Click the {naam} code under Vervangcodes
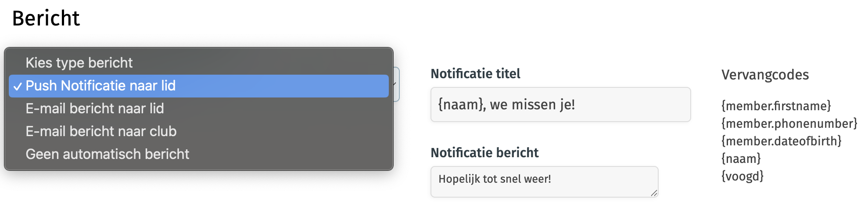Viewport: 868px width, 202px height. pyautogui.click(x=741, y=159)
